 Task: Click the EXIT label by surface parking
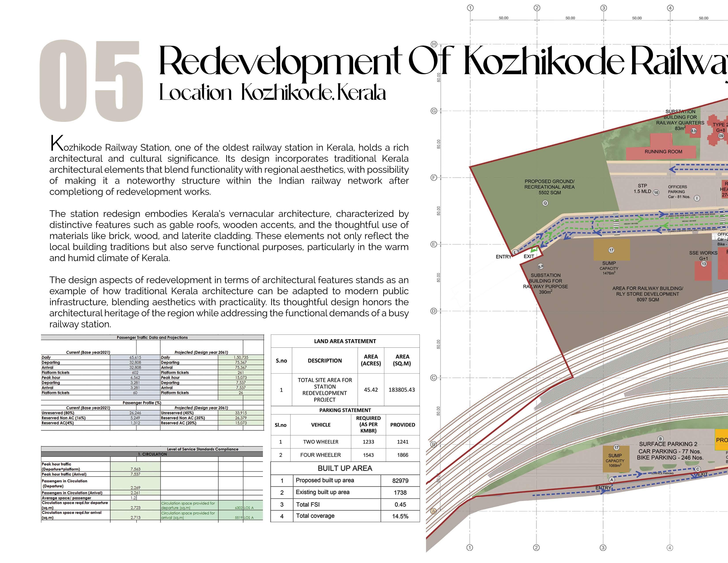click(702, 474)
